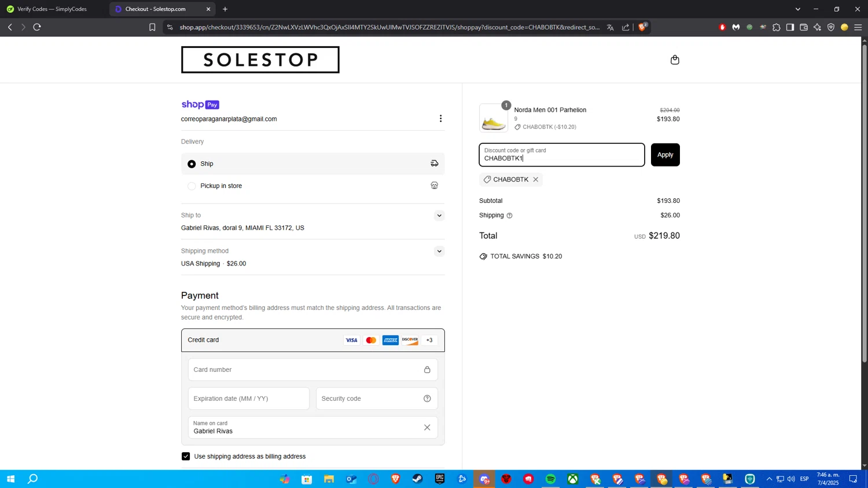Open the browser extensions puzzle icon

click(777, 27)
